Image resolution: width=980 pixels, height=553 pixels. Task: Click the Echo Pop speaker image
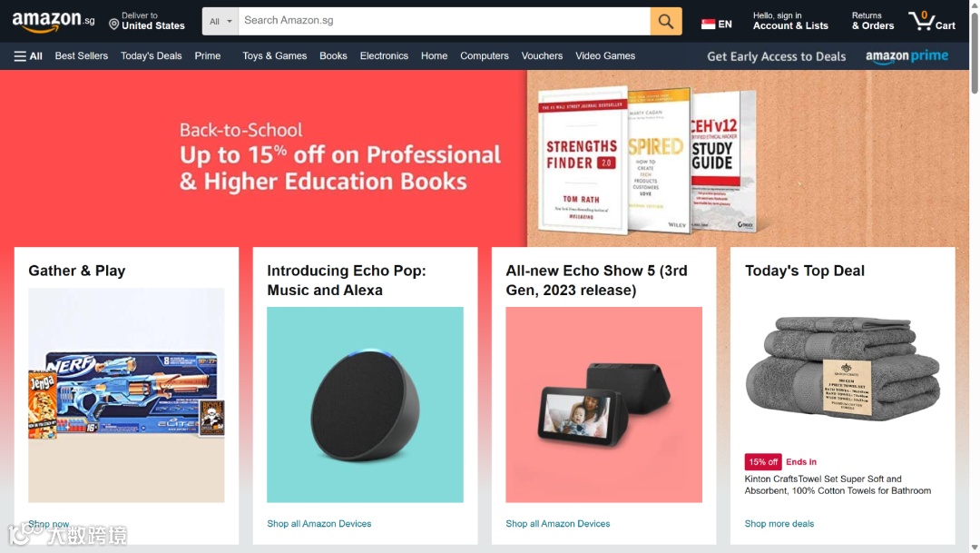click(365, 405)
